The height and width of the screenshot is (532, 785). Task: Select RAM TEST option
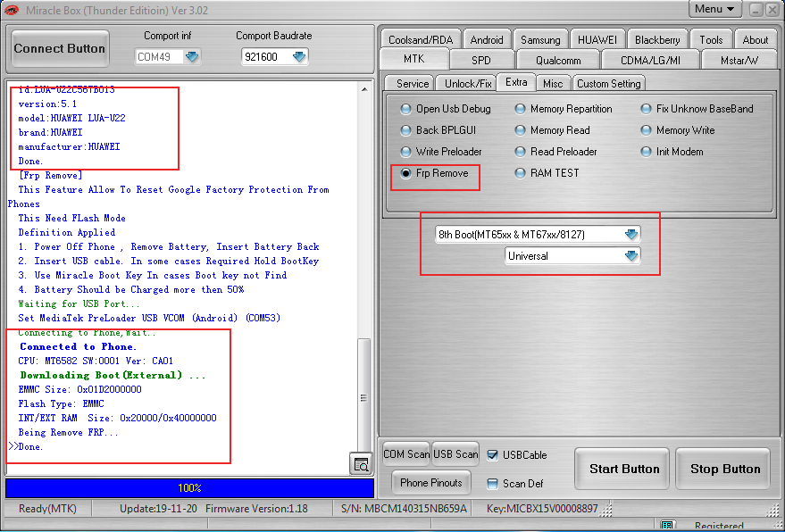pyautogui.click(x=547, y=173)
